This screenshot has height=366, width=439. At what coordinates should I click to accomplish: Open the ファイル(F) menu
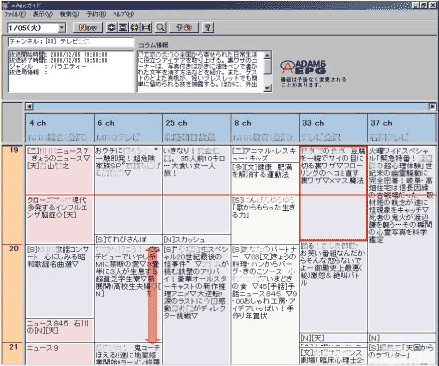[15, 14]
